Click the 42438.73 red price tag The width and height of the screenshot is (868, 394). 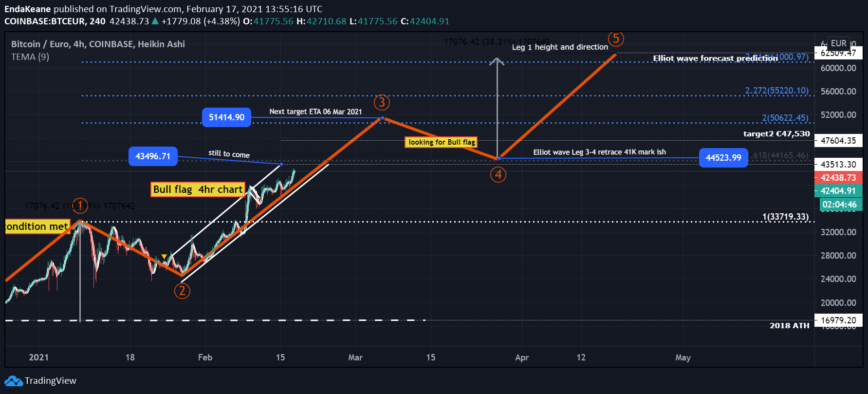(838, 178)
